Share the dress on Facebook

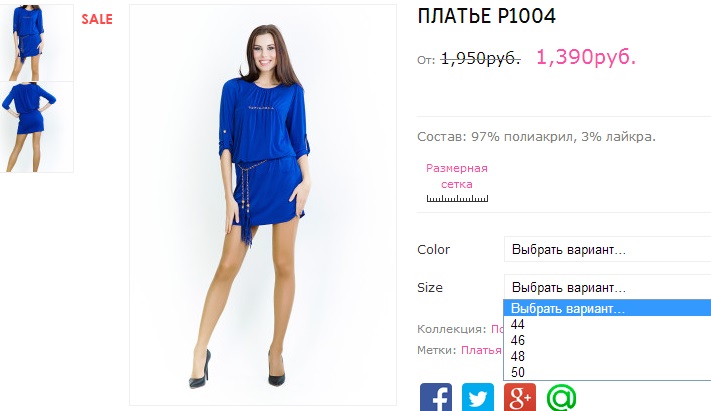[x=436, y=397]
